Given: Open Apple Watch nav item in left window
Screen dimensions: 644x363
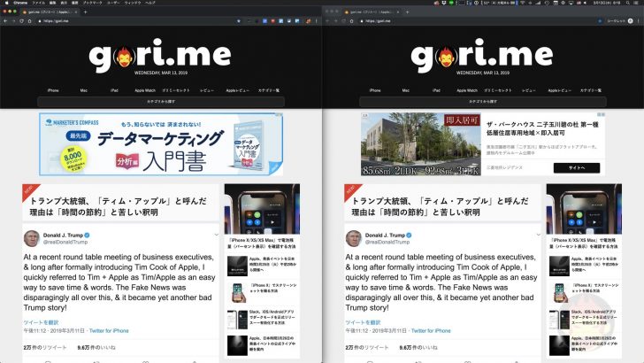Looking at the screenshot, I should pyautogui.click(x=145, y=90).
